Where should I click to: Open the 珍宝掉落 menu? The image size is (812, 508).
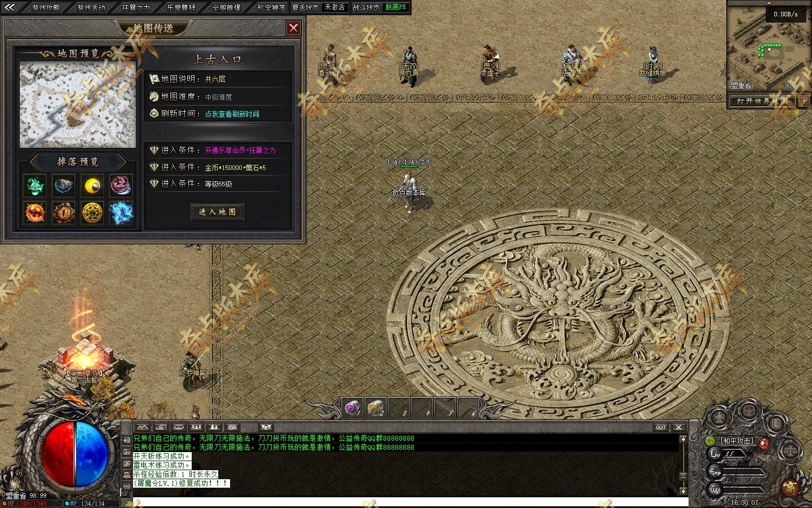272,7
